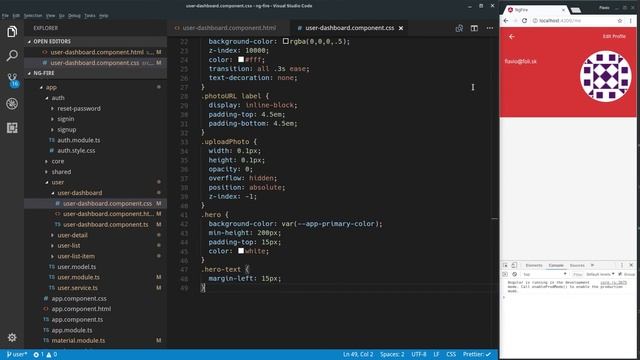Open the editor More Actions ellipsis

[x=490, y=28]
